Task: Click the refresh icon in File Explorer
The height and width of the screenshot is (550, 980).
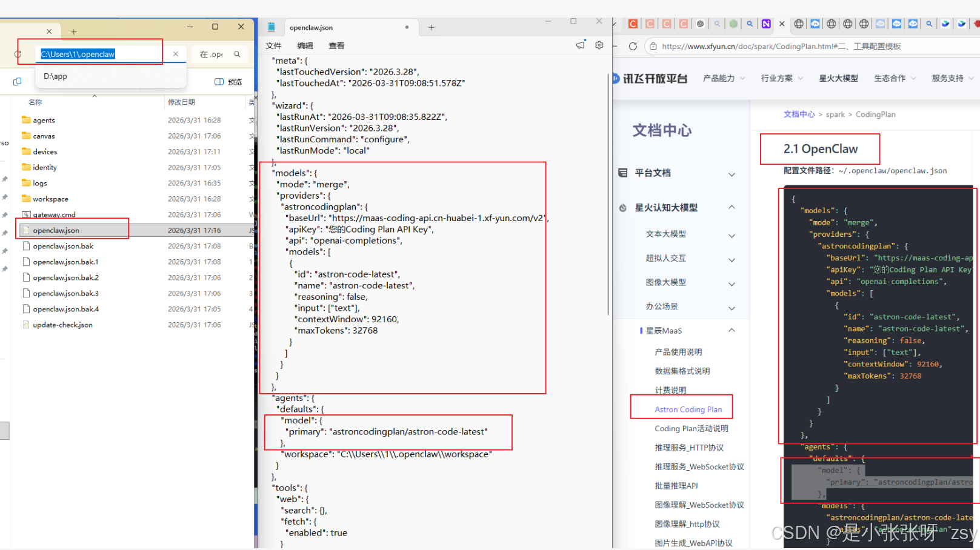Action: pyautogui.click(x=18, y=55)
